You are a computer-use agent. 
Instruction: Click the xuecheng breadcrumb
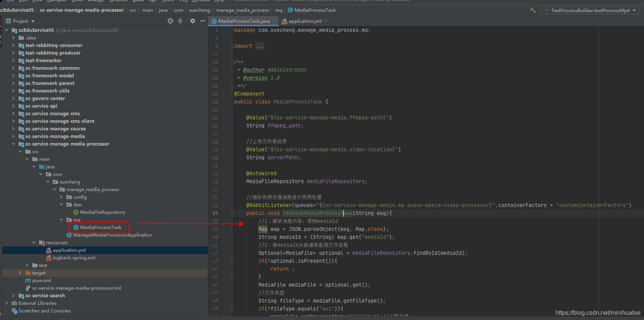pos(200,10)
